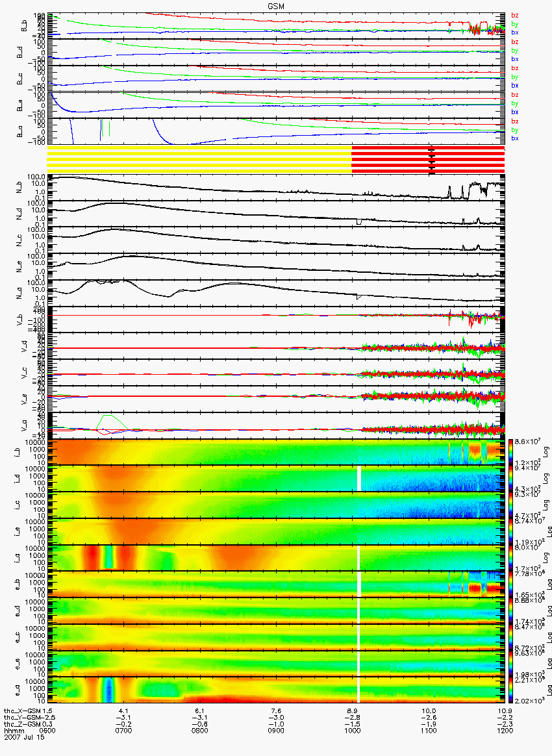Select the i_b ion spectrogram label
Image resolution: width=552 pixels, height=756 pixels.
pos(17,452)
